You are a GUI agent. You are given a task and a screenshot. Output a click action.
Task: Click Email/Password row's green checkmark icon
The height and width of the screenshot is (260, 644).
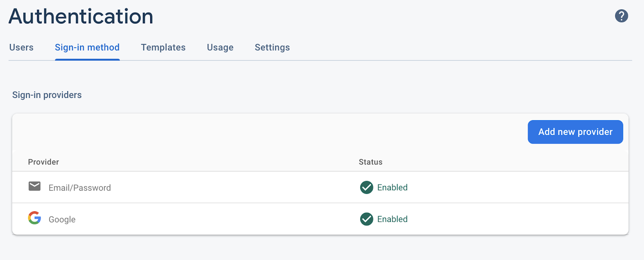[366, 187]
